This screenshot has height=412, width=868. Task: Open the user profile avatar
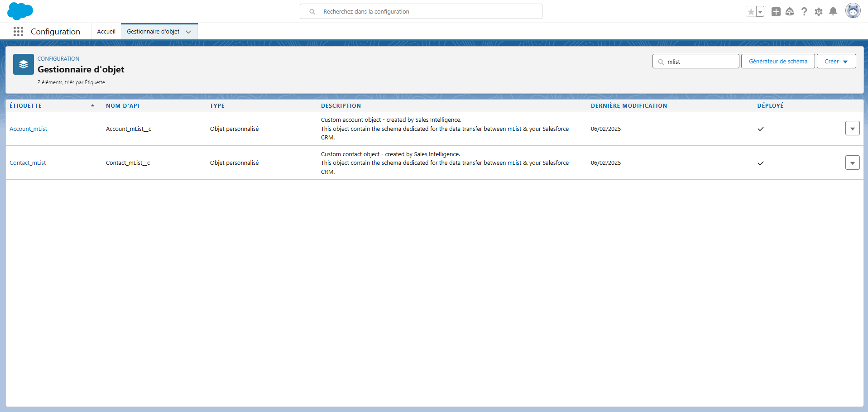(853, 11)
